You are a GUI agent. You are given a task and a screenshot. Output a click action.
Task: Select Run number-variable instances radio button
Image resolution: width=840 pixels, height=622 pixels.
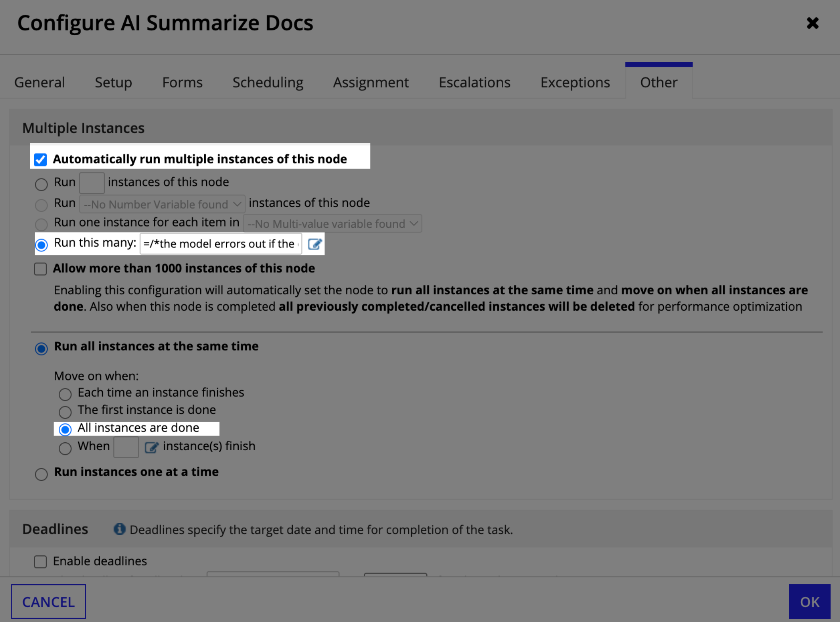41,205
